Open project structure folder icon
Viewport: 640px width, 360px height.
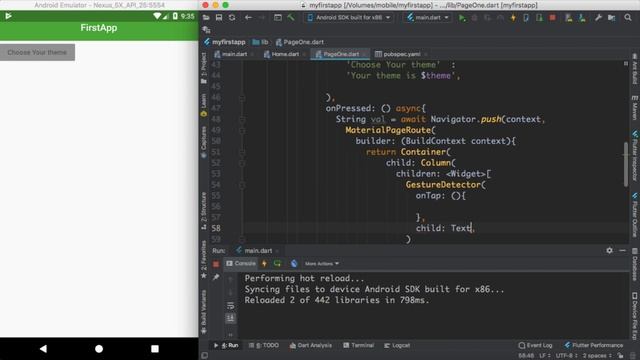pyautogui.click(x=611, y=18)
